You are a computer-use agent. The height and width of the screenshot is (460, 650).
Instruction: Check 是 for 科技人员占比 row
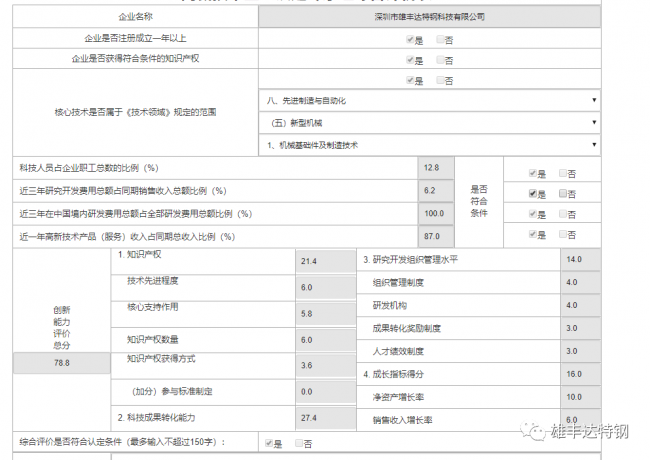point(533,173)
